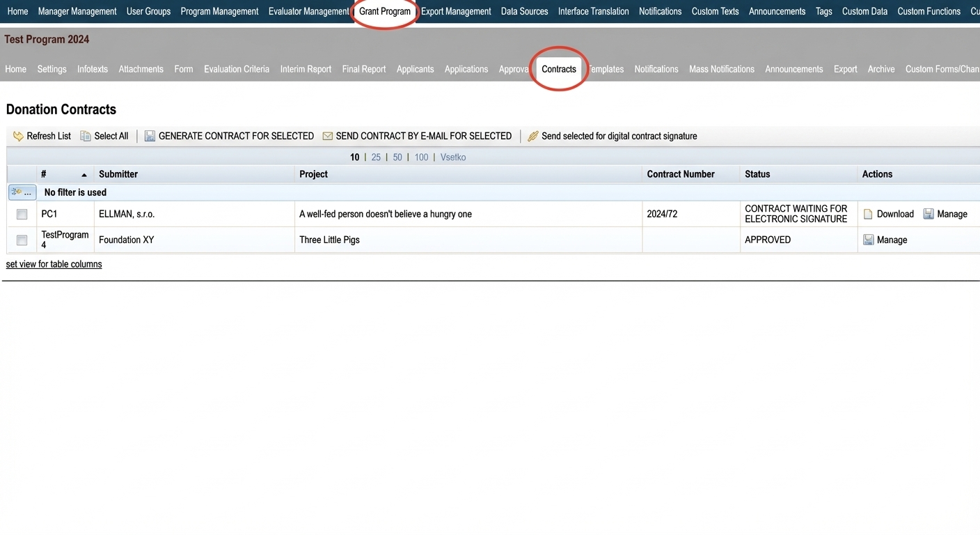This screenshot has height=535, width=980.
Task: Open Program Management menu
Action: [219, 11]
